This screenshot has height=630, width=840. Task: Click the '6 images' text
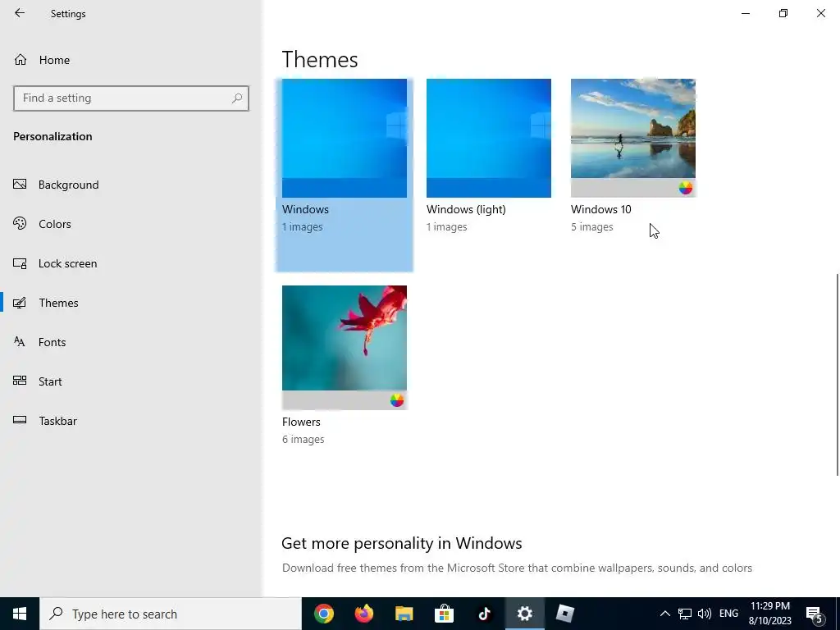304,440
